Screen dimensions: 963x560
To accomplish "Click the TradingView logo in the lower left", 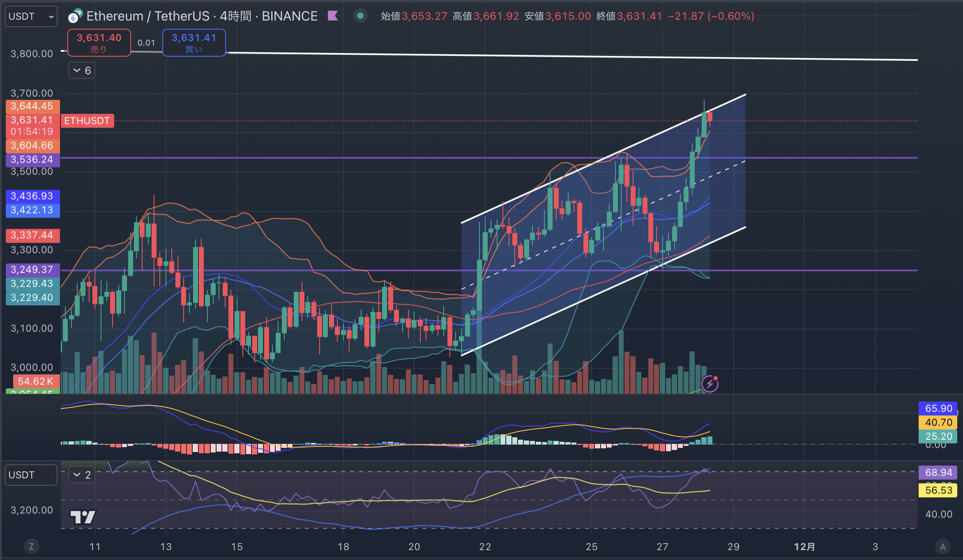I will pos(83,517).
